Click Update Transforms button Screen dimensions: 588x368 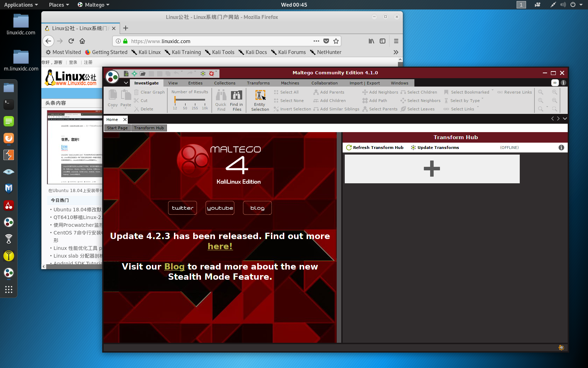click(435, 148)
